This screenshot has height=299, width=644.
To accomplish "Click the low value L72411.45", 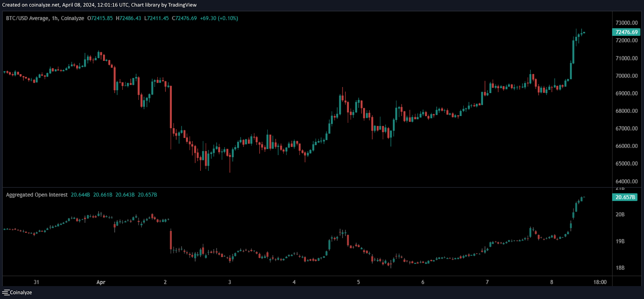I will tap(157, 18).
